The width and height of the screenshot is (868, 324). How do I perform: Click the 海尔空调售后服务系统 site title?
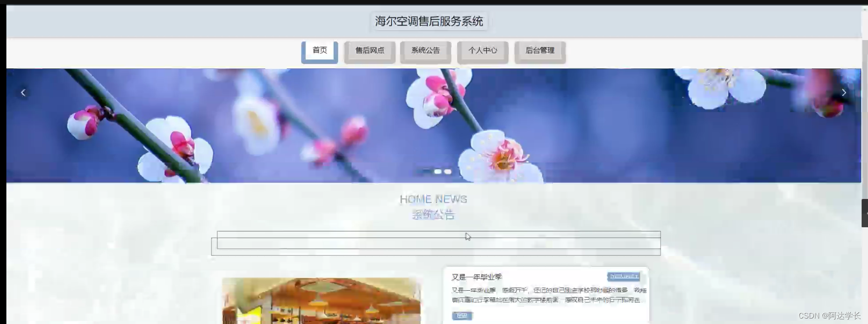pyautogui.click(x=429, y=21)
